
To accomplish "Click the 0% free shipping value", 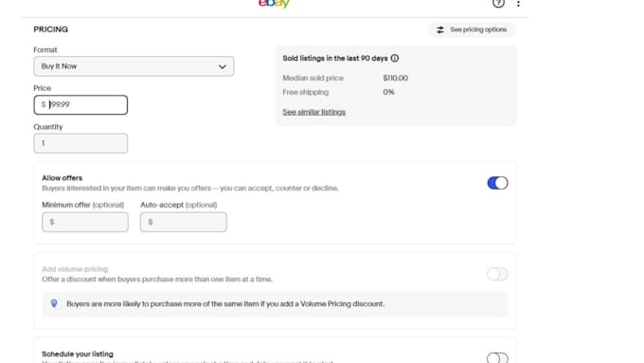I will click(388, 92).
